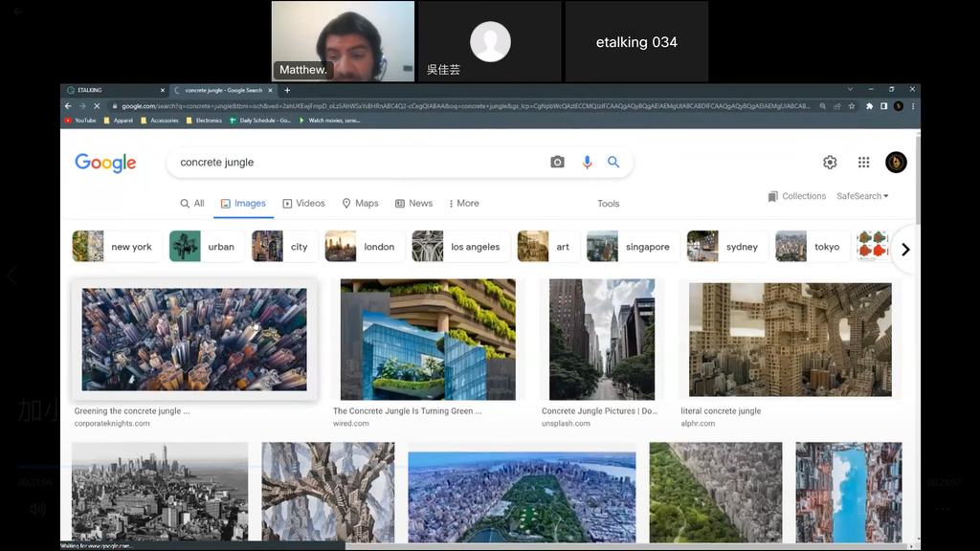Select the urban suggestion chip
Viewport: 980px width, 551px height.
[x=207, y=247]
